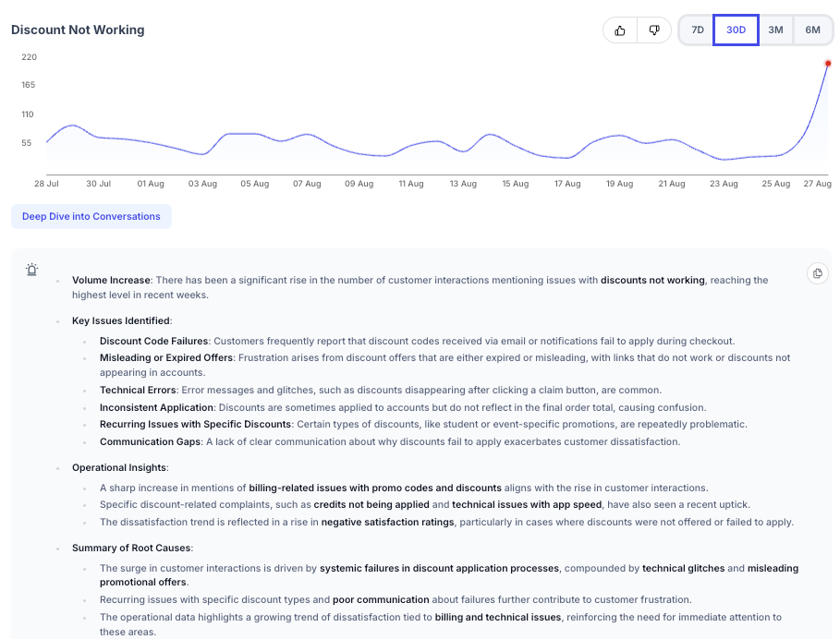Switch to the 3M time range
This screenshot has width=840, height=639.
click(775, 30)
